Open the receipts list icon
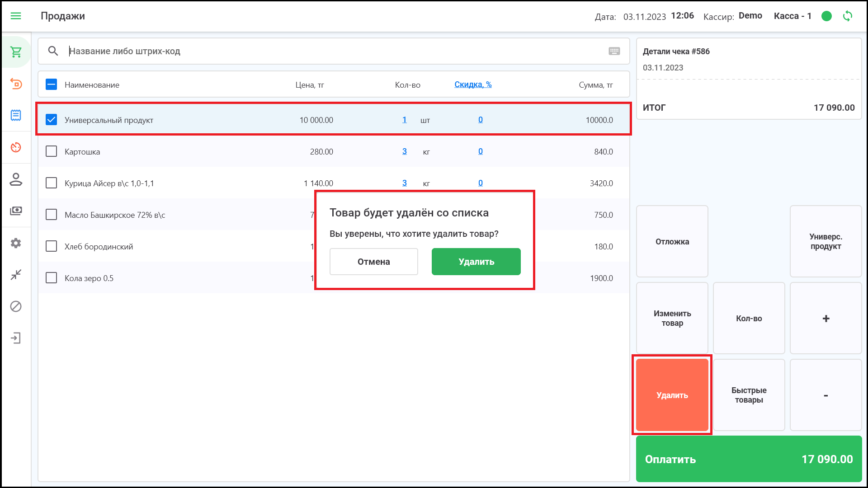 (16, 115)
